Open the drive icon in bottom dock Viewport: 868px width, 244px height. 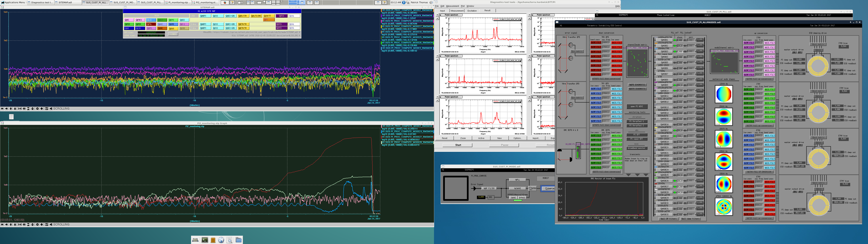195,240
